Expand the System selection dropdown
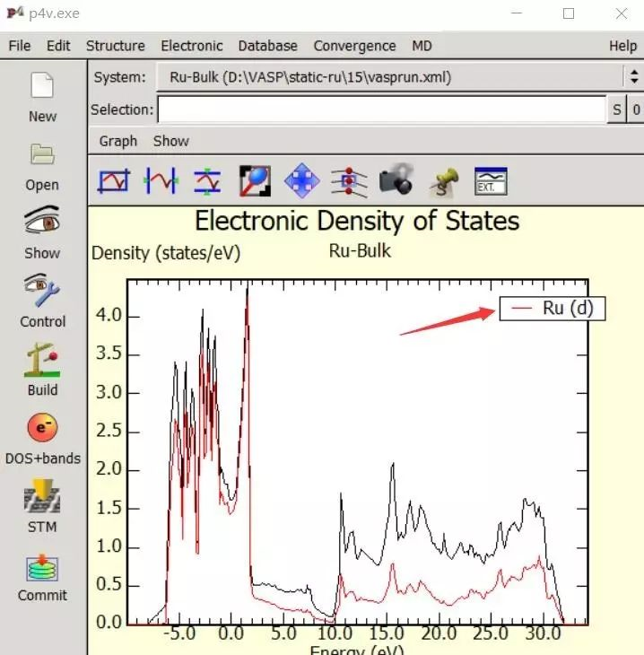 [x=633, y=77]
